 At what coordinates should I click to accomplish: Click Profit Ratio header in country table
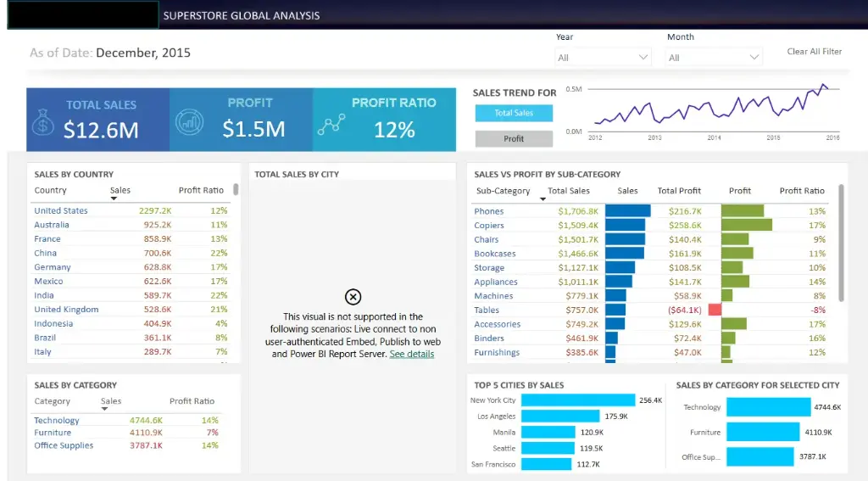click(201, 190)
